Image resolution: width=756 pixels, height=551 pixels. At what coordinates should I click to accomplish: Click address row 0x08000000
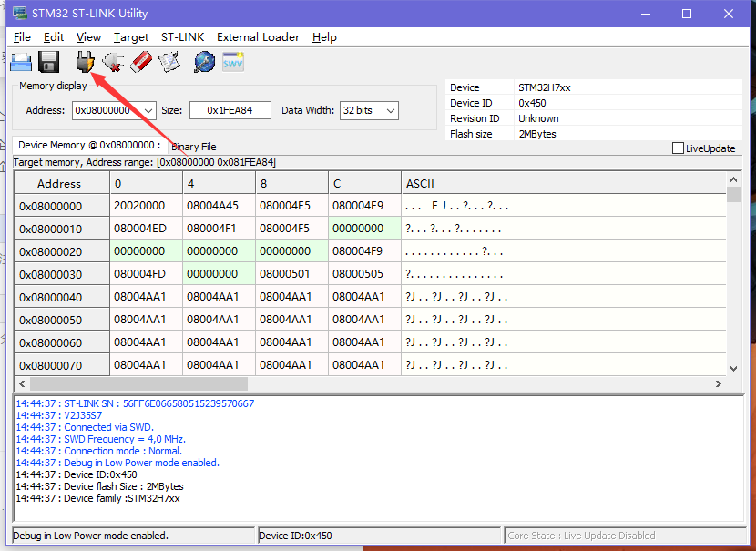[62, 206]
